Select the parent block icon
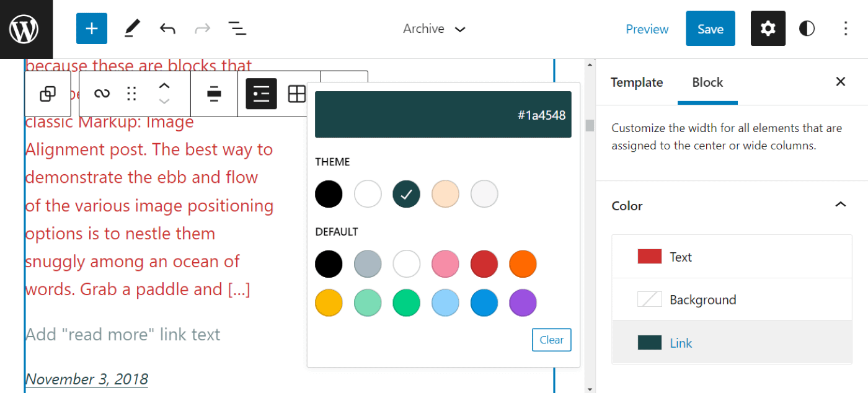The image size is (868, 393). [47, 94]
